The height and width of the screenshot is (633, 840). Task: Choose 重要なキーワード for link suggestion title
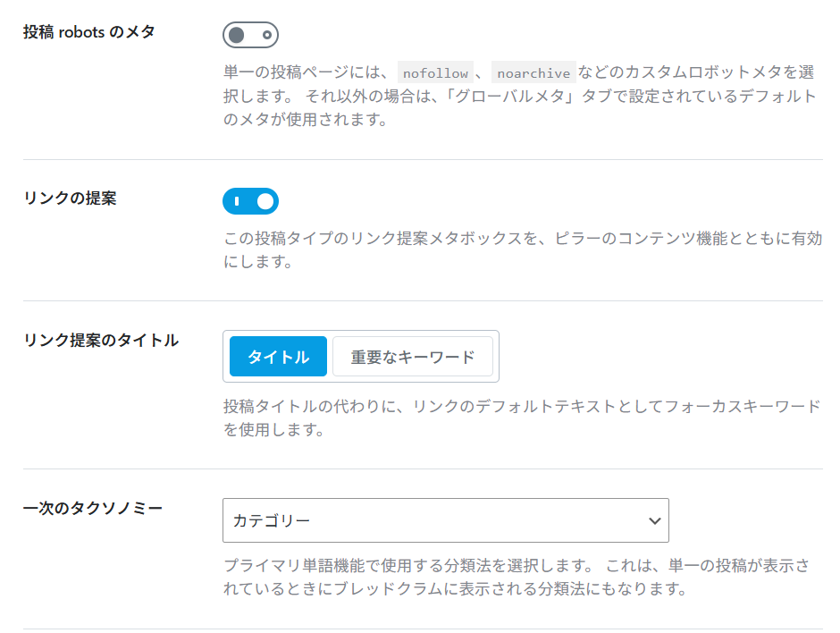[412, 357]
